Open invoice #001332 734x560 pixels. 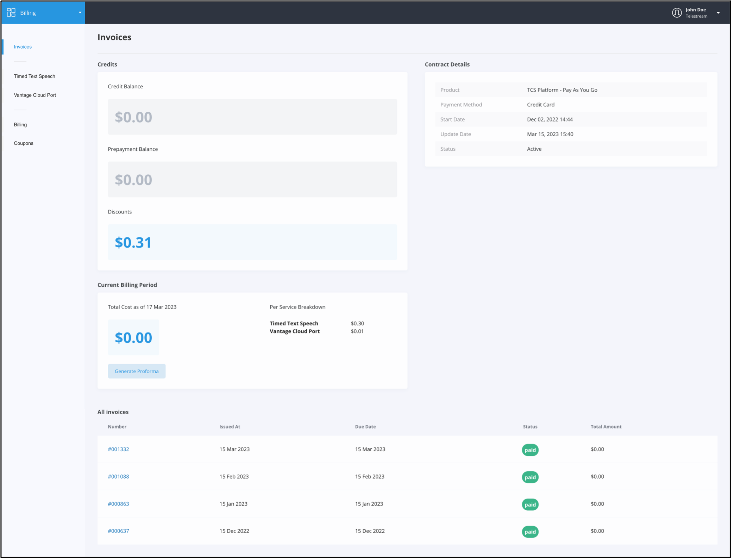point(118,449)
